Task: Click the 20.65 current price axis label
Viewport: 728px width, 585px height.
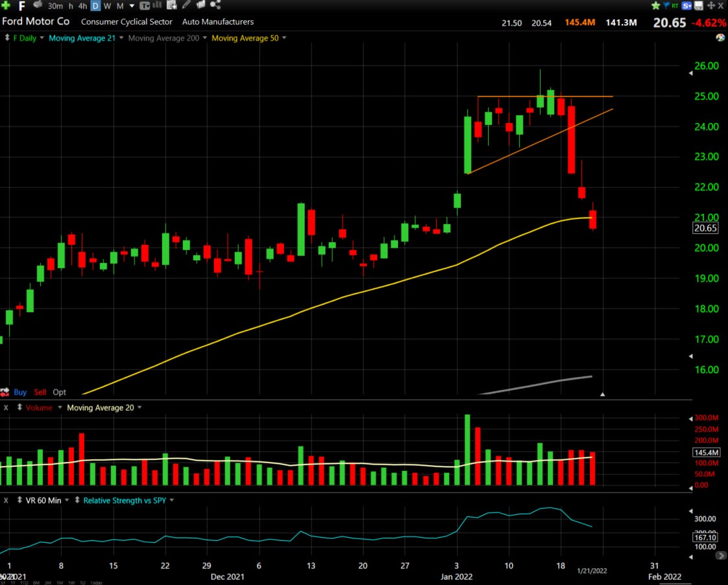Action: [x=706, y=228]
